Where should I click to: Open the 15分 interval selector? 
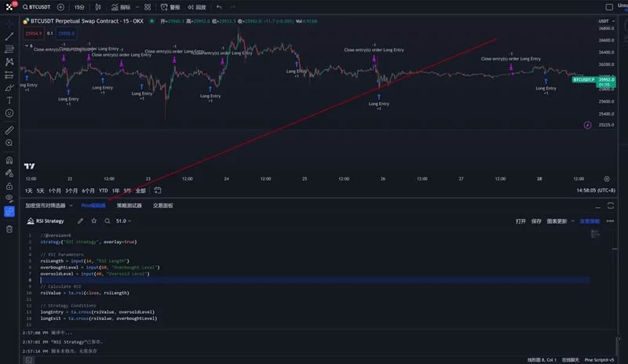(79, 7)
